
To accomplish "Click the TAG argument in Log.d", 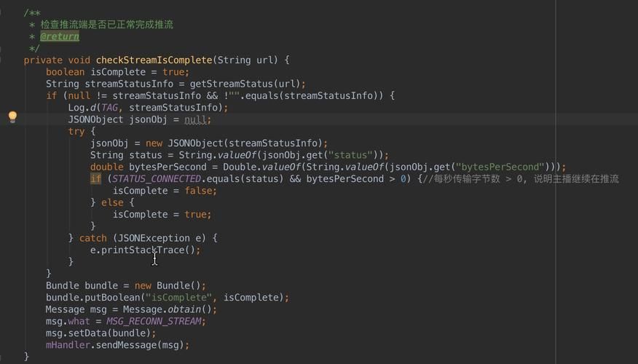I will coord(109,108).
